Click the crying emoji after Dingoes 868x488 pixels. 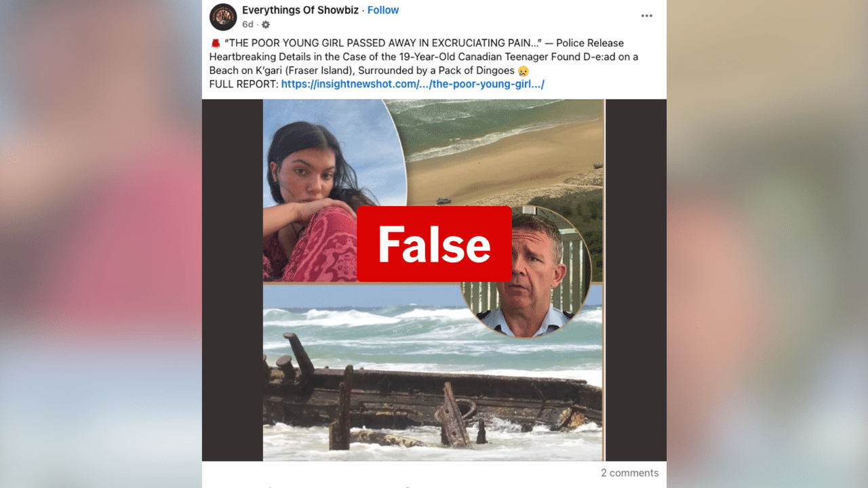coord(524,70)
